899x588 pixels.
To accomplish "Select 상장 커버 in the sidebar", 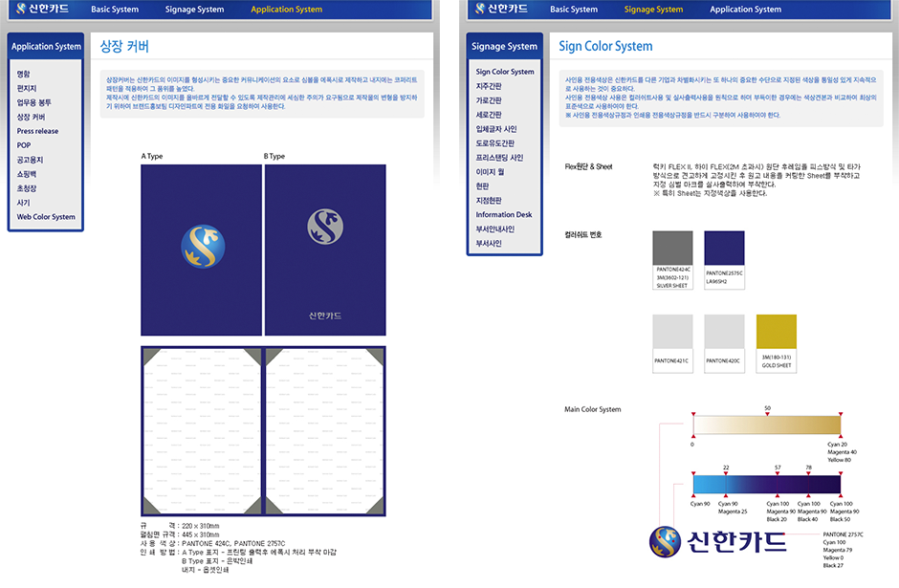I will pos(31,117).
